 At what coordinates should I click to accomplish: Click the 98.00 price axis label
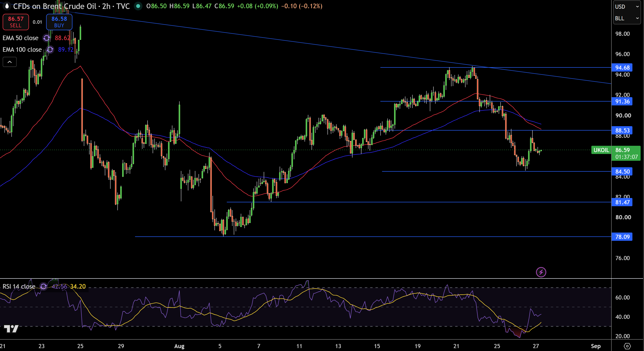[x=623, y=34]
